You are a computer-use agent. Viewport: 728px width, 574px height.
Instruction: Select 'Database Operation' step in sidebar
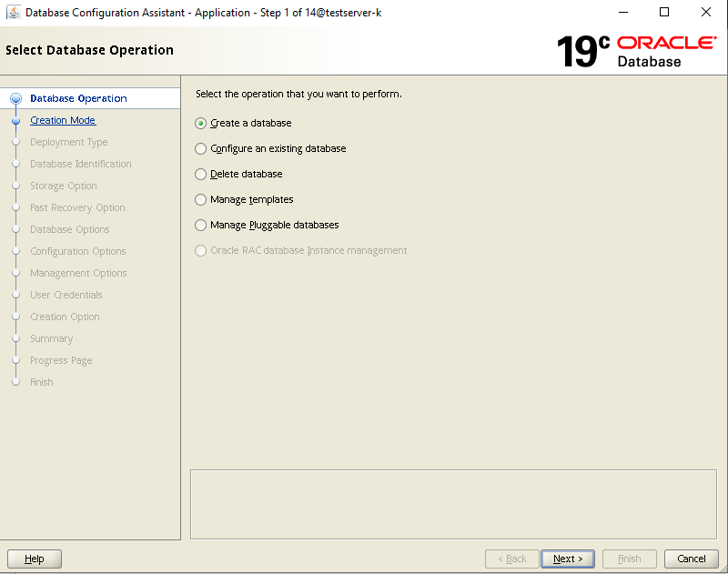click(78, 98)
